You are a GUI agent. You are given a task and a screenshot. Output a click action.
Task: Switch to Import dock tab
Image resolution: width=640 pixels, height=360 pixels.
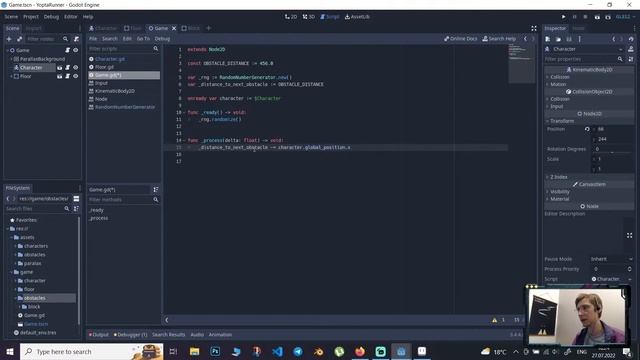coord(33,28)
